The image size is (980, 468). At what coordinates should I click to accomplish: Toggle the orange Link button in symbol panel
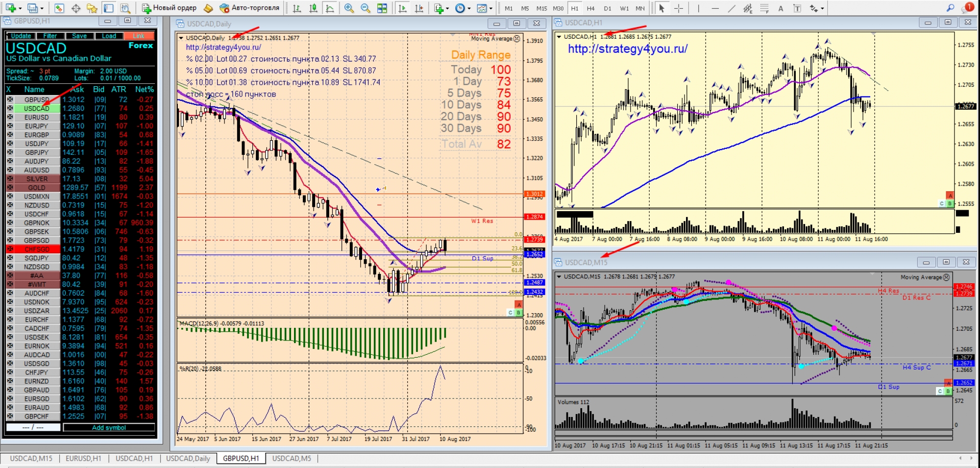click(139, 36)
